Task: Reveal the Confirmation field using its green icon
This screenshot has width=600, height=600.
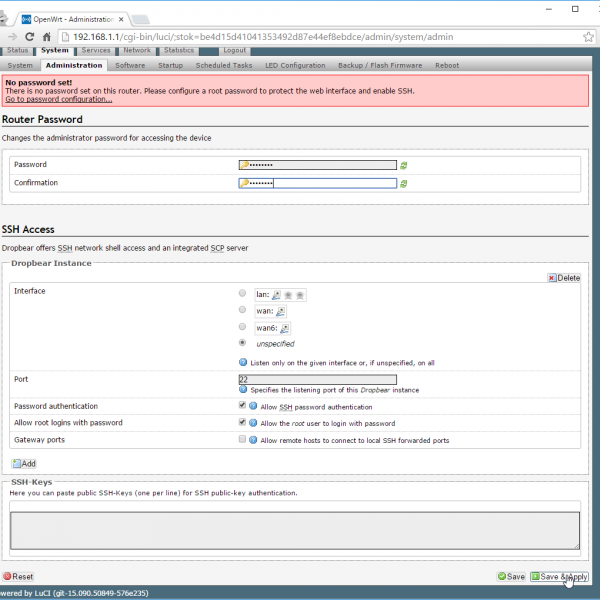Action: [x=404, y=184]
